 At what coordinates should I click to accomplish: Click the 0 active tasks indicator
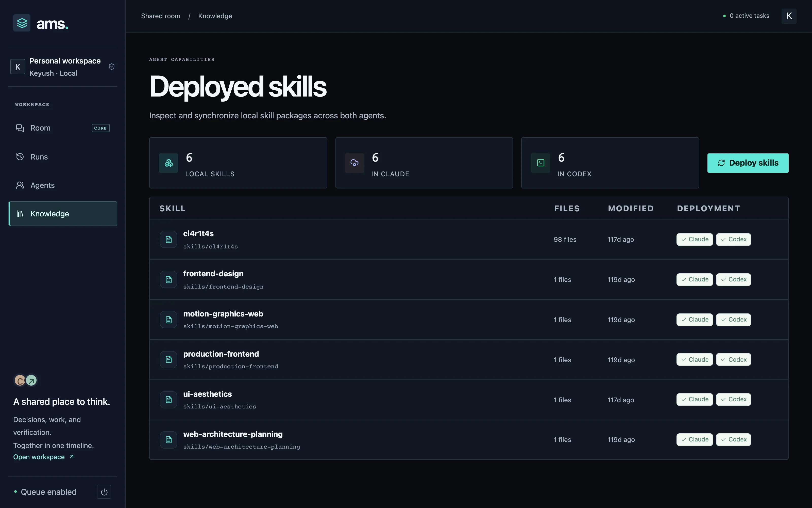tap(746, 16)
